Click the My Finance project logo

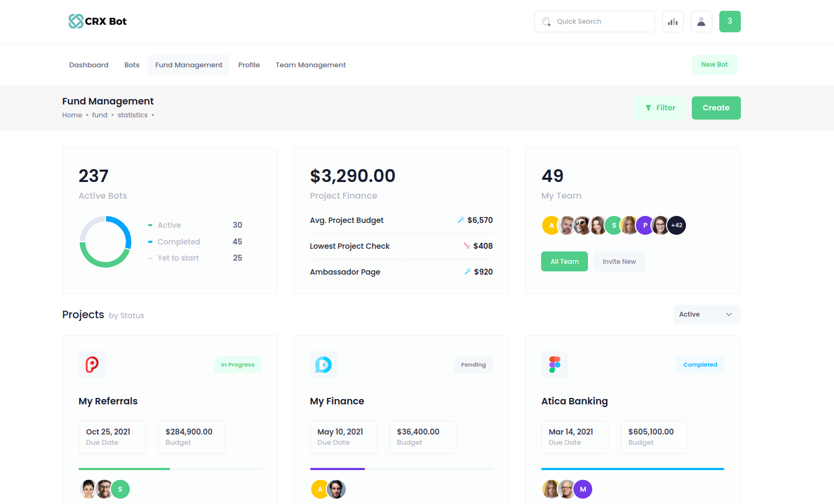[323, 365]
